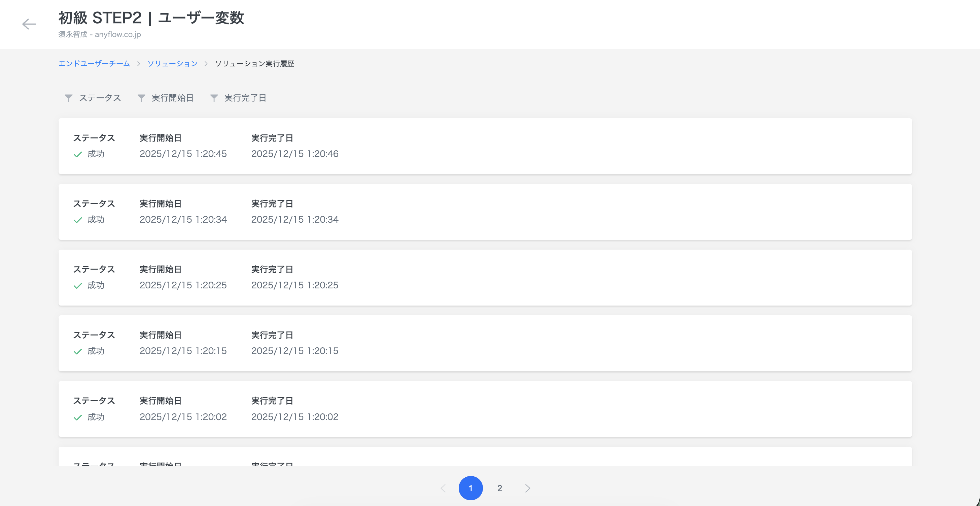This screenshot has width=980, height=506.
Task: Click the green checkmark in the 1:20:25 entry
Action: 78,286
